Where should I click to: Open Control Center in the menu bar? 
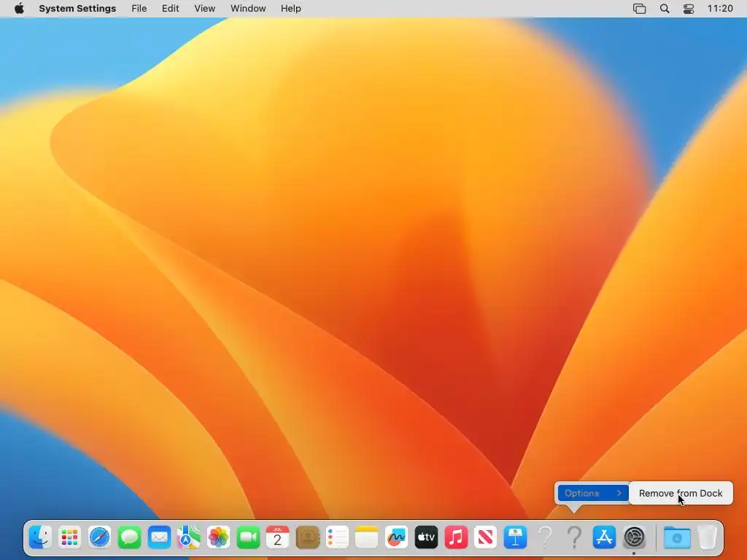(x=689, y=9)
